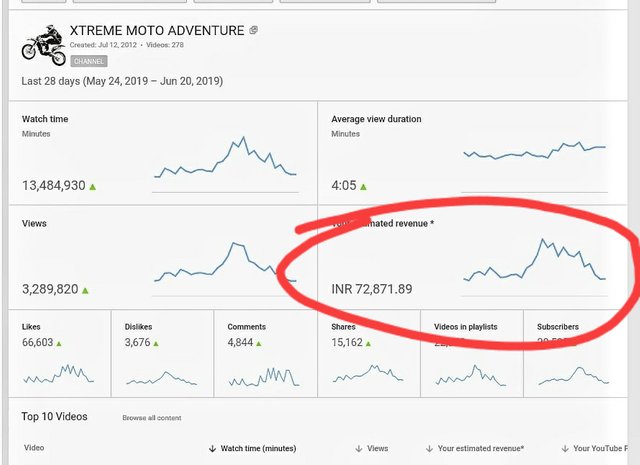640x465 pixels.
Task: Sort by Your YouTube column at right edge
Action: pyautogui.click(x=595, y=448)
